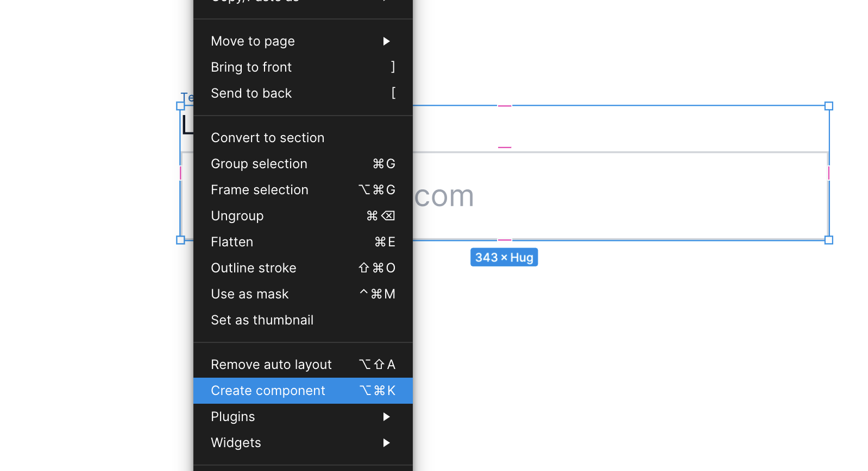Select Convert to section

tap(267, 138)
